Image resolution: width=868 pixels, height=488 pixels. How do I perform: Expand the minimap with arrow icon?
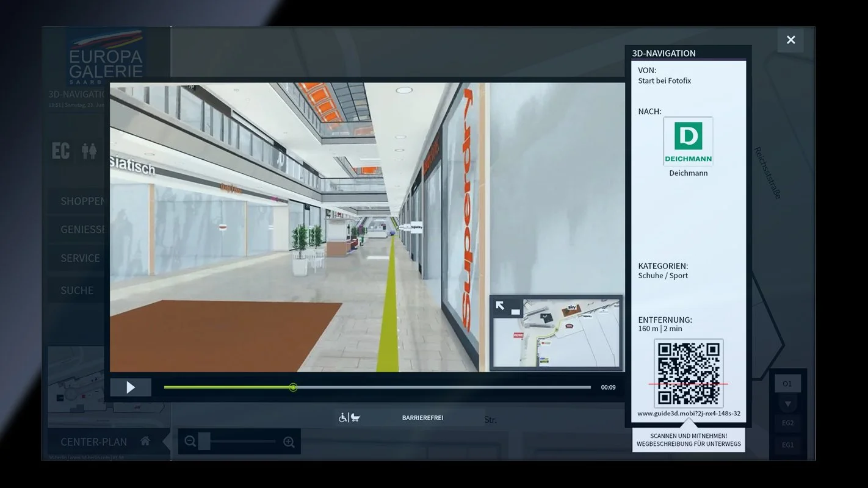tap(500, 306)
